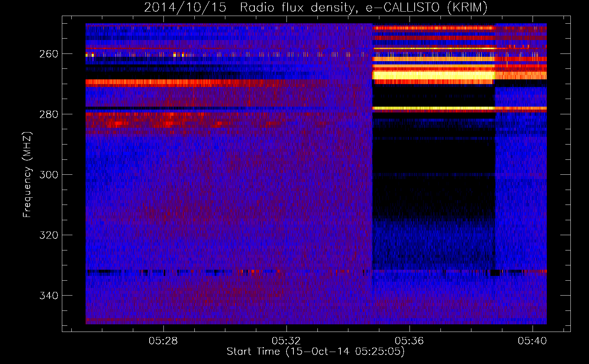This screenshot has height=364, width=589.
Task: Click the 05:36 time axis label
Action: click(409, 341)
